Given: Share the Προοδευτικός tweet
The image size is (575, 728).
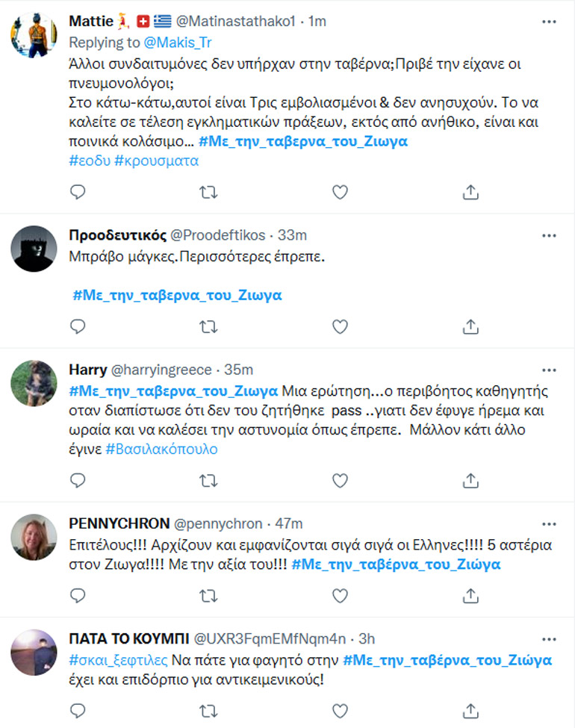Looking at the screenshot, I should pos(470,326).
